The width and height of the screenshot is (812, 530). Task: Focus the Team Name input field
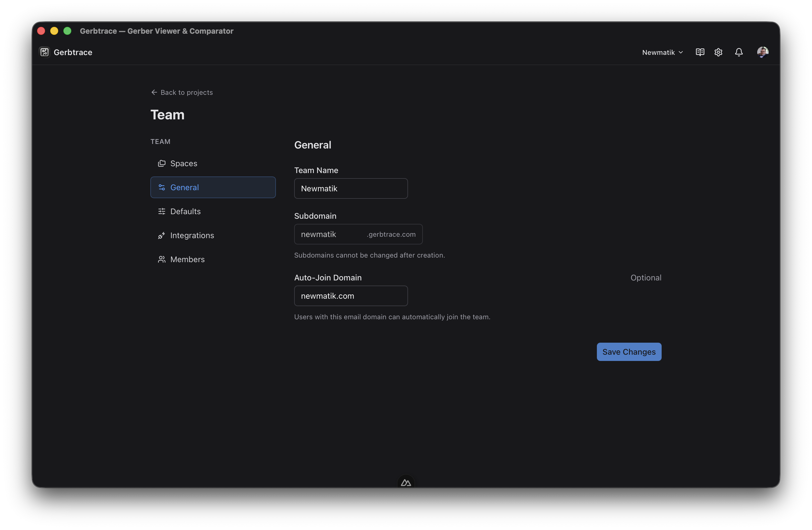point(351,188)
